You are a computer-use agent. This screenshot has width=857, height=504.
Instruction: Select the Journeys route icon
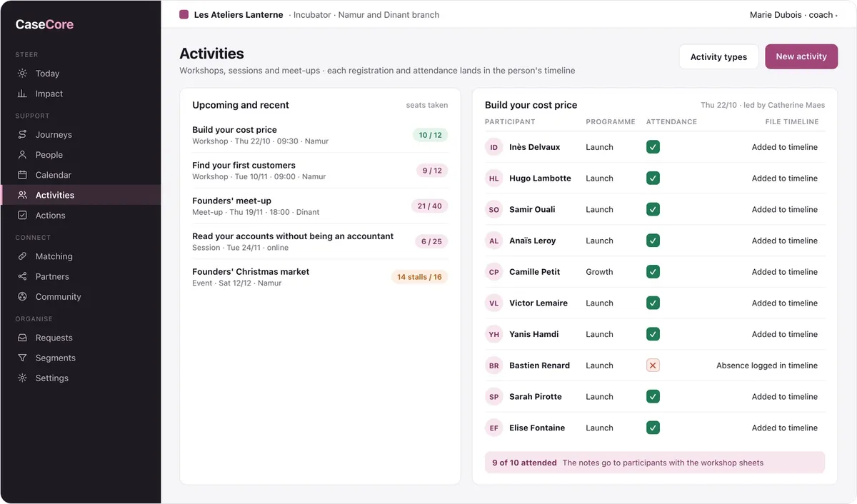pos(22,134)
